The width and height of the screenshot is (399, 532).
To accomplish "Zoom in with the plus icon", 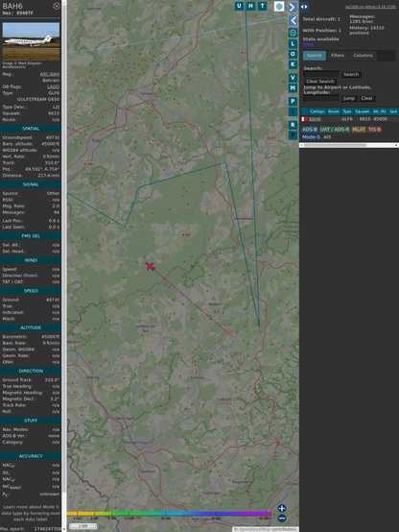I will (282, 508).
